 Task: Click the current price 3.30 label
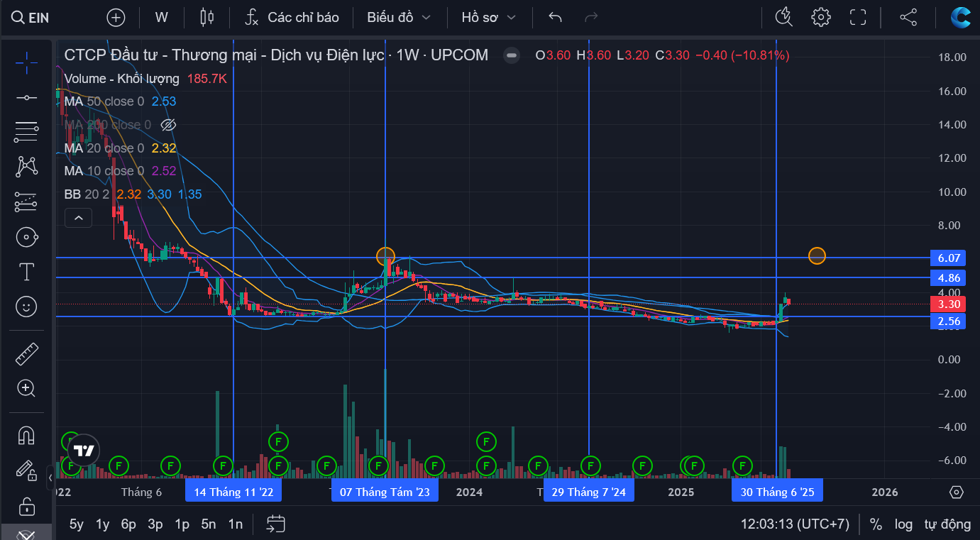pos(949,304)
